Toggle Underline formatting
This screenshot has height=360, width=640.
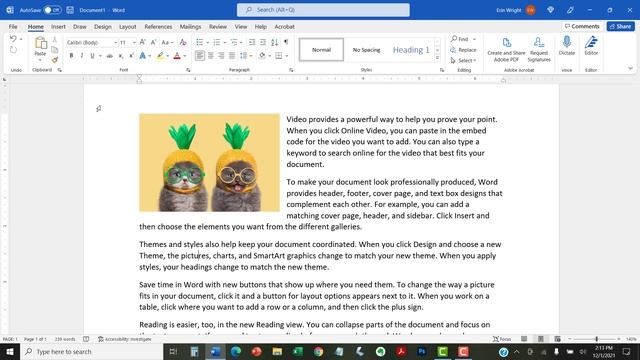click(92, 56)
